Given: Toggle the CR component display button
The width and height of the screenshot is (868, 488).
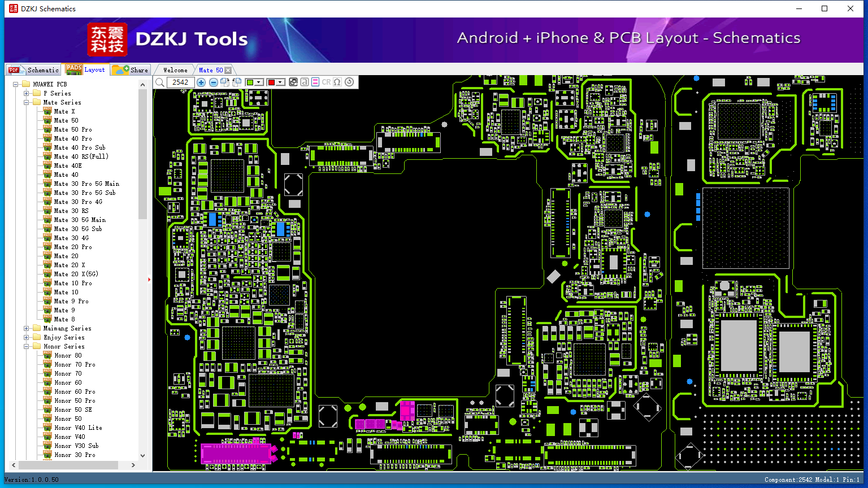Looking at the screenshot, I should [x=326, y=82].
